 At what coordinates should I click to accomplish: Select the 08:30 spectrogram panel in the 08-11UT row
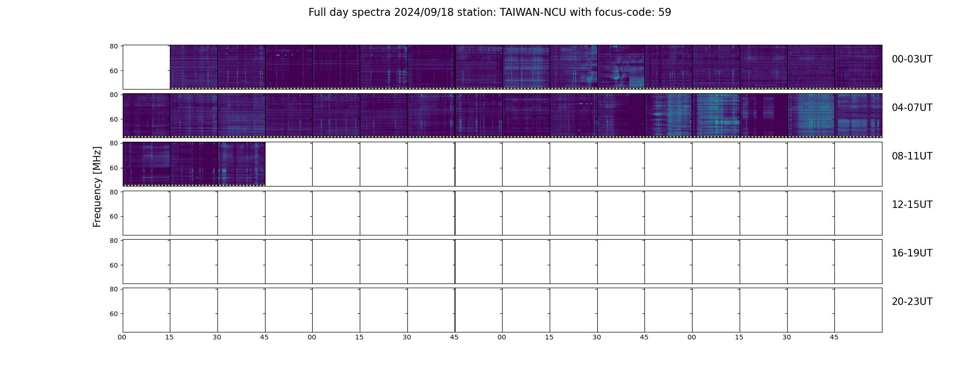click(241, 164)
